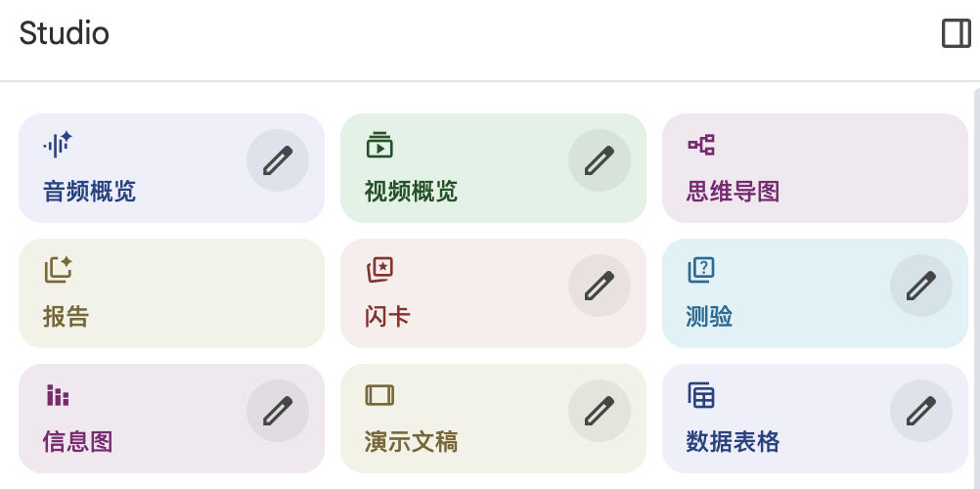Generate an 音频概览 audio overview

click(172, 168)
